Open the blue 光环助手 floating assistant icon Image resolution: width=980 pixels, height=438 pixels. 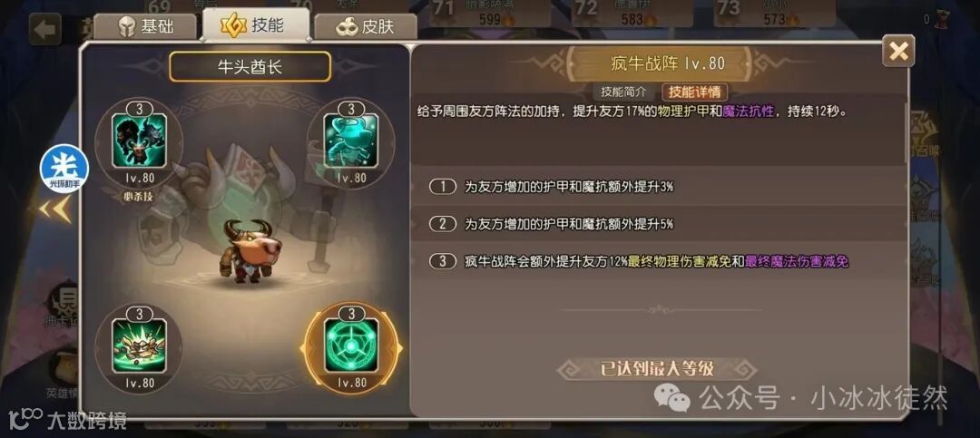point(64,169)
